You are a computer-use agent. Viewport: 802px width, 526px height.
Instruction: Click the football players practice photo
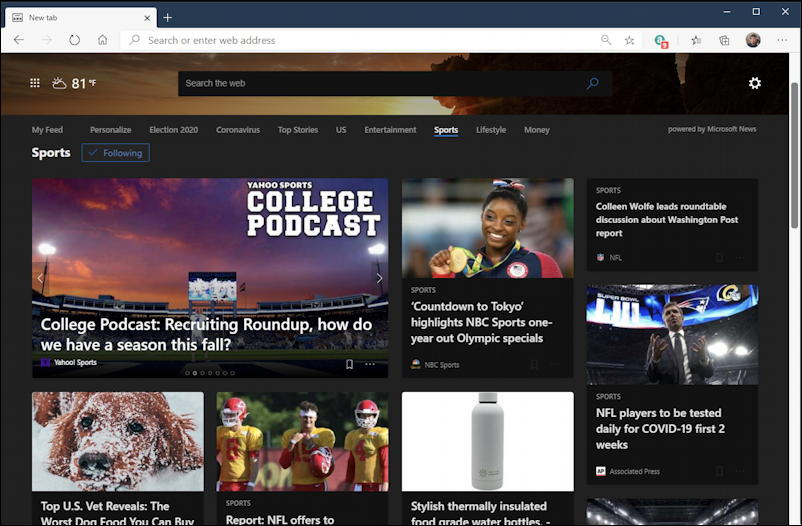click(302, 442)
